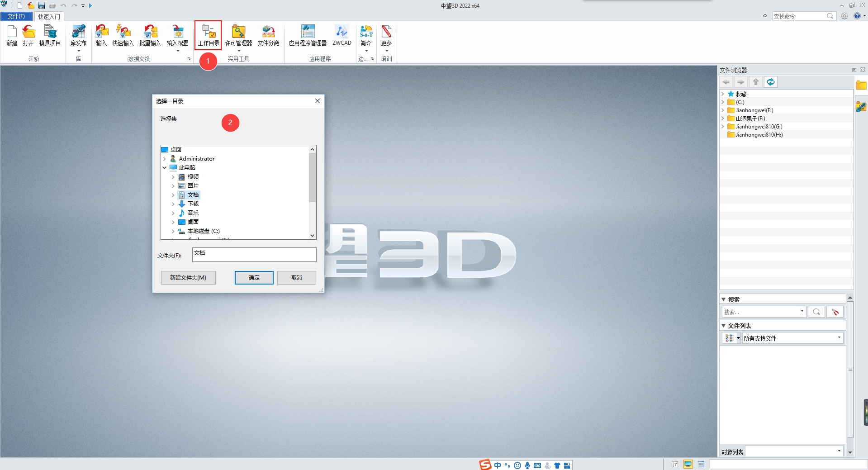Open the 文件(F) menu
868x470 pixels.
16,16
